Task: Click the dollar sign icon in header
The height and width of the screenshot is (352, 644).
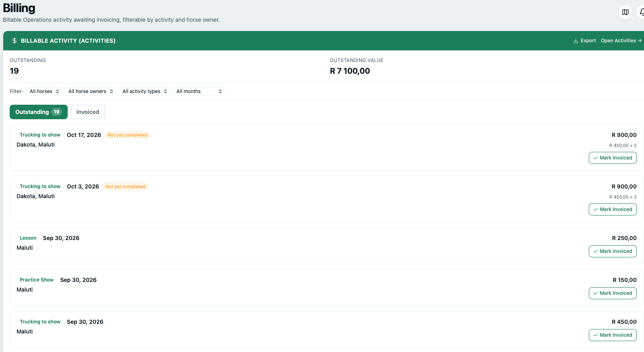Action: [x=15, y=41]
